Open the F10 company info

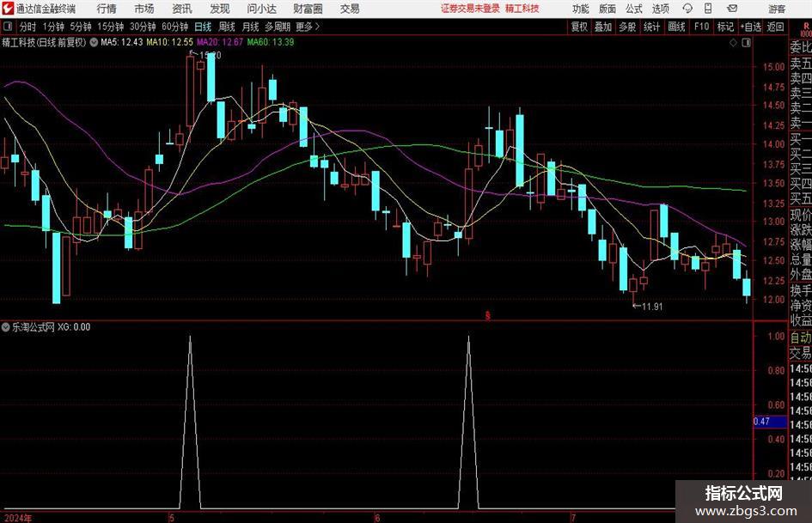pyautogui.click(x=702, y=27)
